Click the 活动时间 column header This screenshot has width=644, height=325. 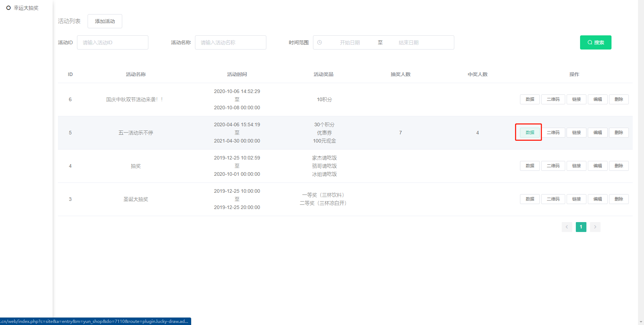237,74
